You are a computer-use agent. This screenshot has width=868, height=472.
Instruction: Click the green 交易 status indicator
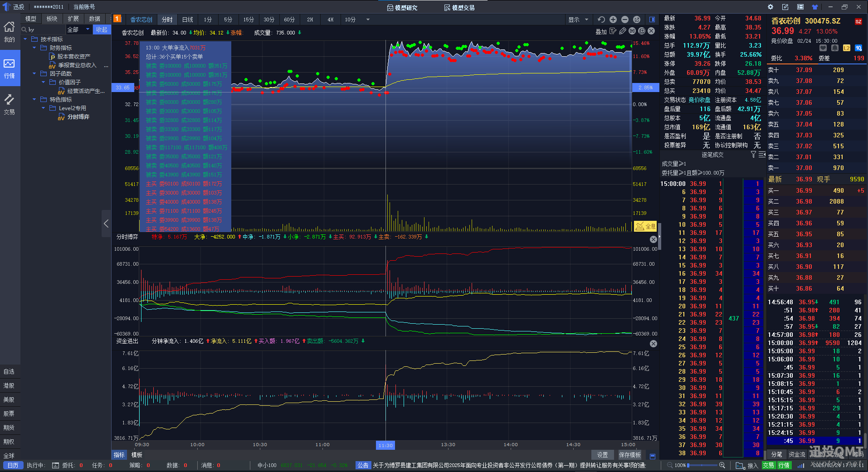(x=768, y=465)
